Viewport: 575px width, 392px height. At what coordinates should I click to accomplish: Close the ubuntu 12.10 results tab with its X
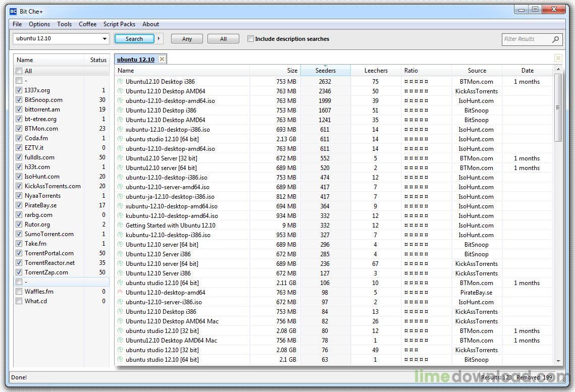point(162,59)
